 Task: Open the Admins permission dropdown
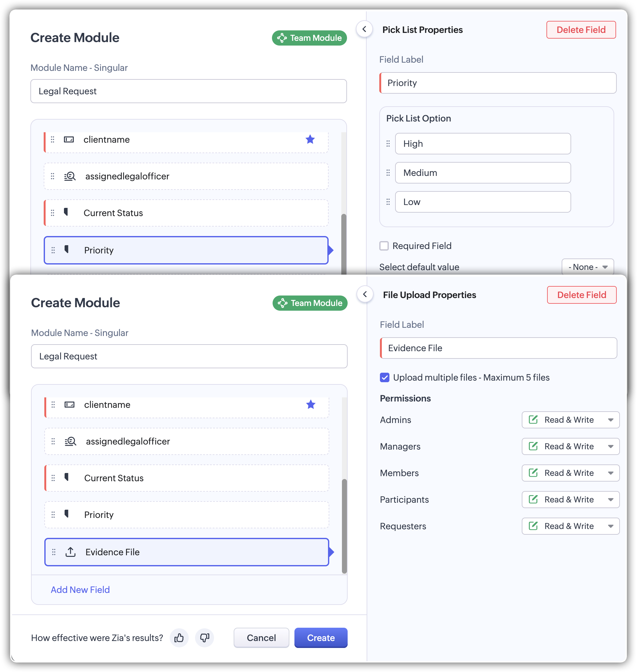[571, 420]
